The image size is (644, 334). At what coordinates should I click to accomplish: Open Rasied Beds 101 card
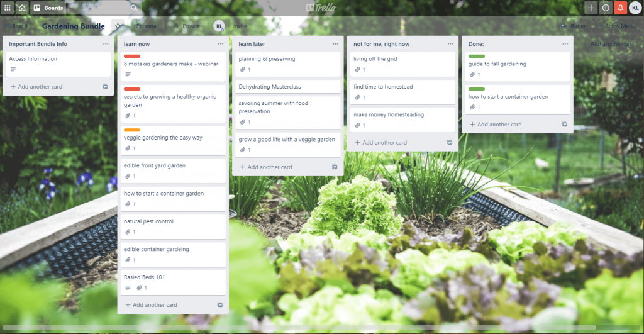pos(173,282)
